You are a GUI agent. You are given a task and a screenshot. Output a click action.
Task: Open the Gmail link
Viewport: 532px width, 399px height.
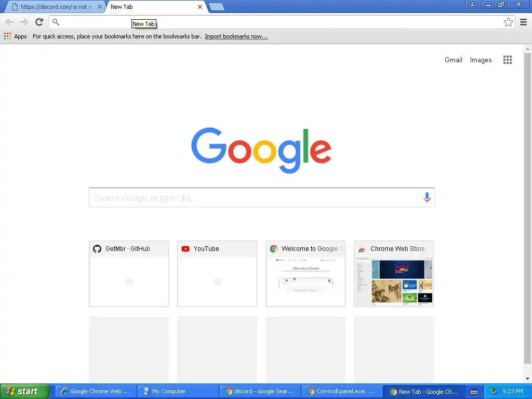click(453, 60)
